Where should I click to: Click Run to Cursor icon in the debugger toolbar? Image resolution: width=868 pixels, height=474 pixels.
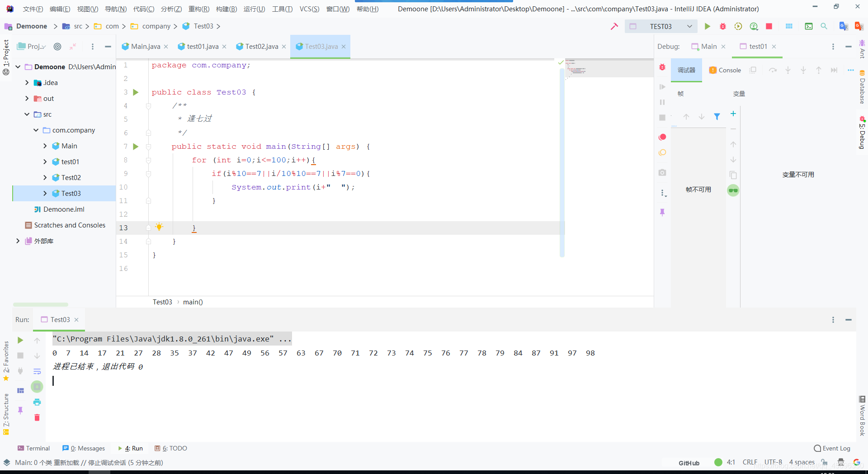point(834,70)
